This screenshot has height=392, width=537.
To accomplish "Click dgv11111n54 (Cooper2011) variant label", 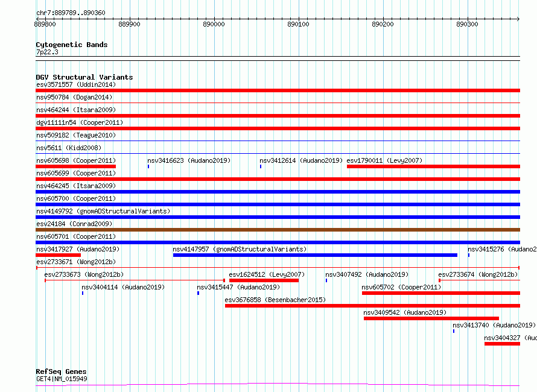I will point(80,122).
